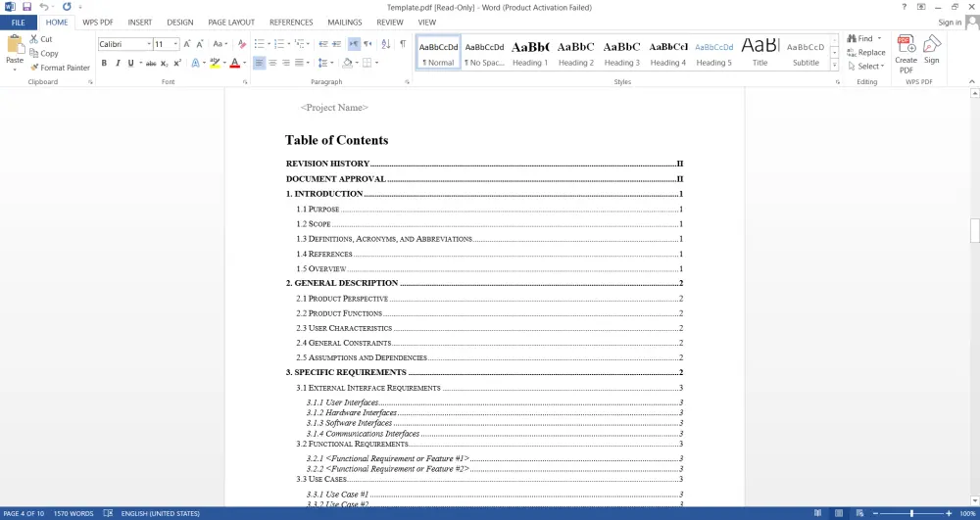980x520 pixels.
Task: Click the Read Mode view icon in status bar
Action: [x=818, y=513]
